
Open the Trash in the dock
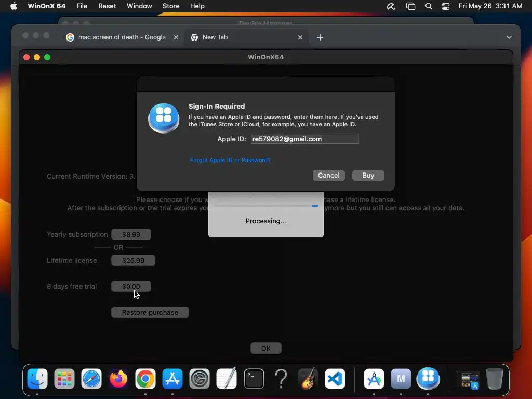tap(495, 378)
